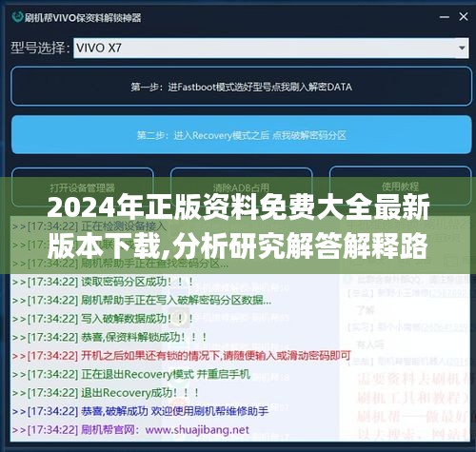
Task: Click the 退出Recovery成功 log entry
Action: click(x=106, y=393)
